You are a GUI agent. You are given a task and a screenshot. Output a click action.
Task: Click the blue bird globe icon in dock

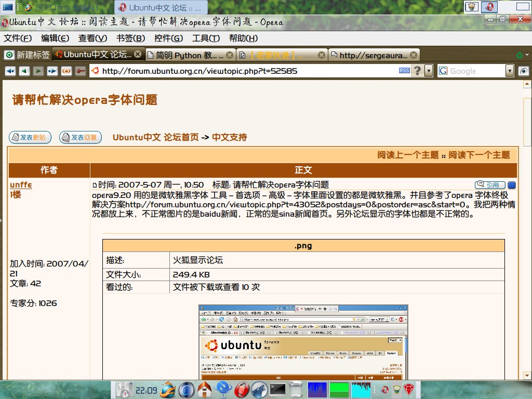[222, 390]
